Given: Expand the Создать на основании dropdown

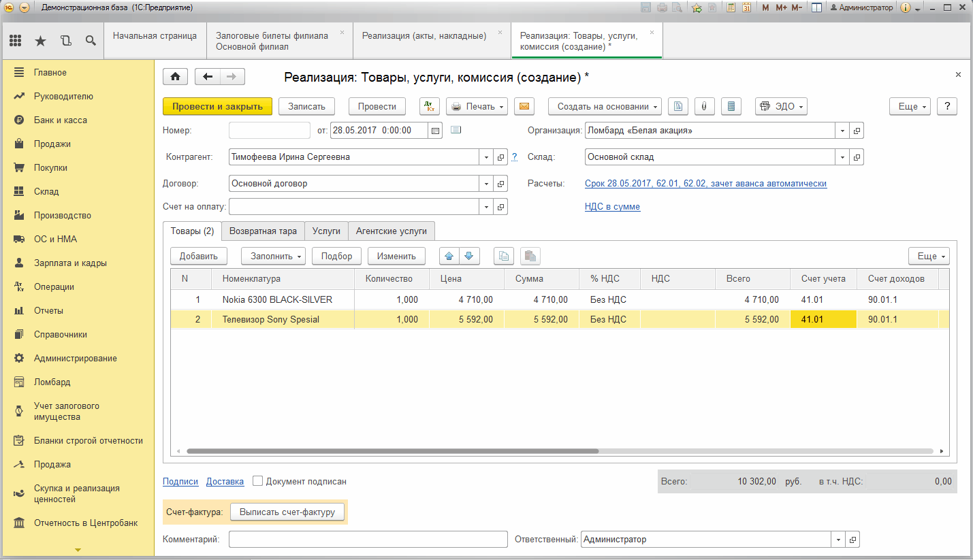Looking at the screenshot, I should pyautogui.click(x=605, y=106).
